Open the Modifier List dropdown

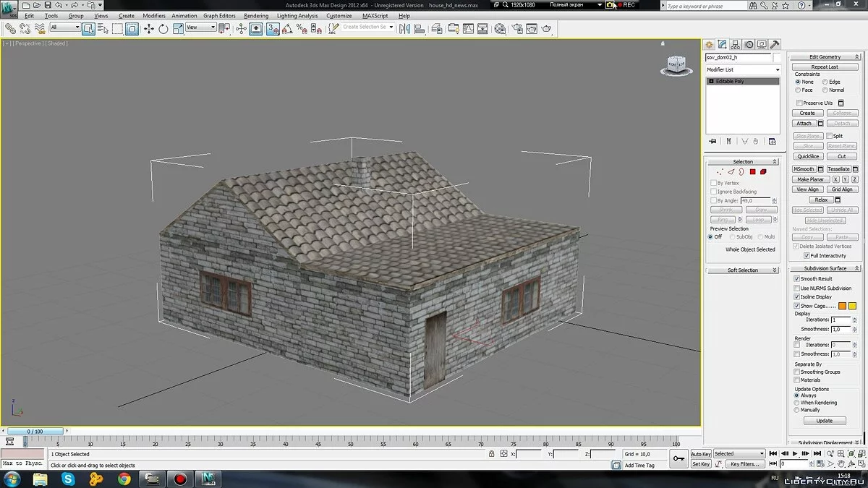(x=743, y=69)
